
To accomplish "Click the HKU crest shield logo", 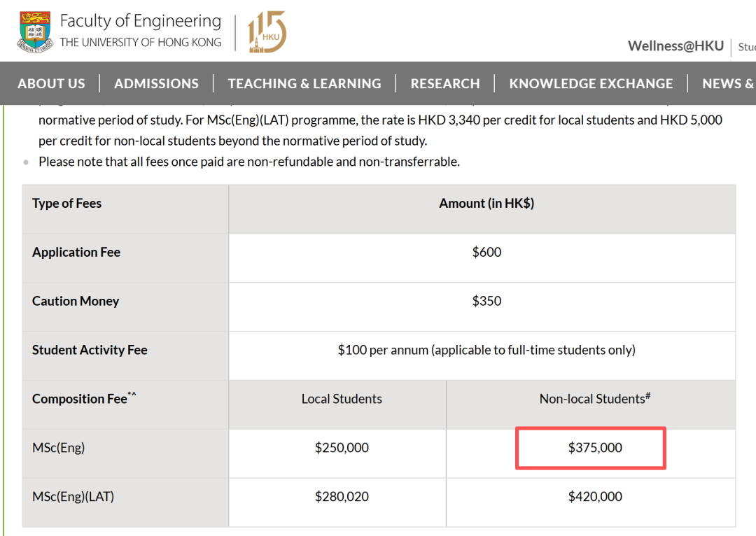I will coord(35,32).
